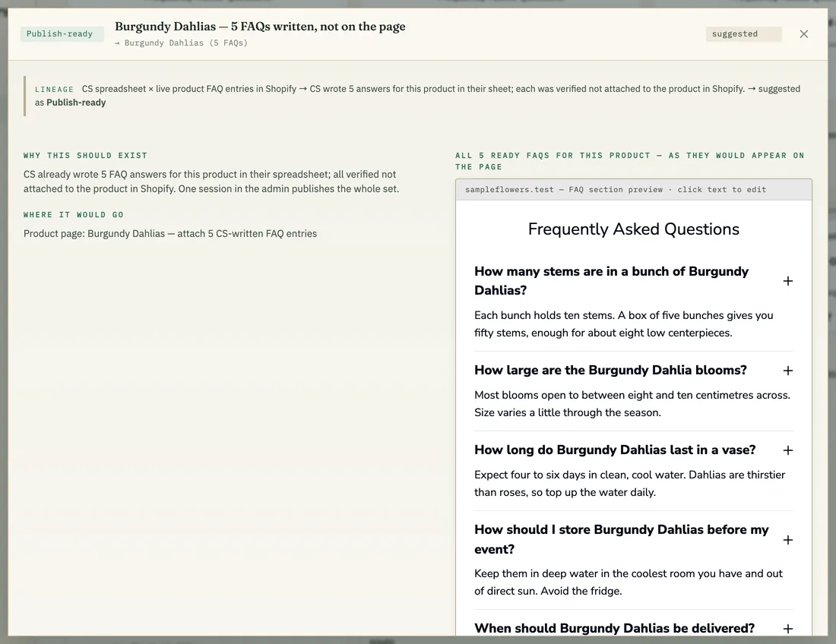Click the dialog title 'Burgundy Dahlias — 5 FAQs written'
836x644 pixels.
(260, 26)
